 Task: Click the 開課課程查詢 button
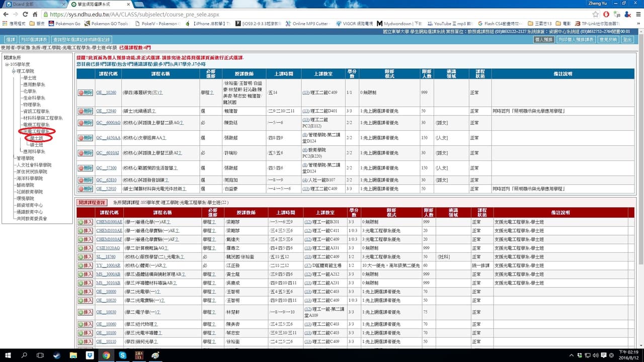(x=92, y=202)
